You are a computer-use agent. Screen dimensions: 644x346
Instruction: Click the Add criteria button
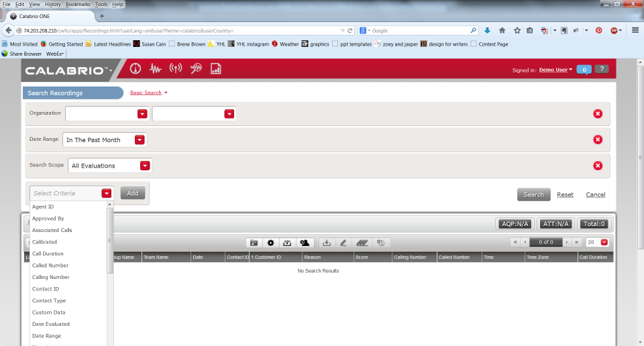(133, 193)
